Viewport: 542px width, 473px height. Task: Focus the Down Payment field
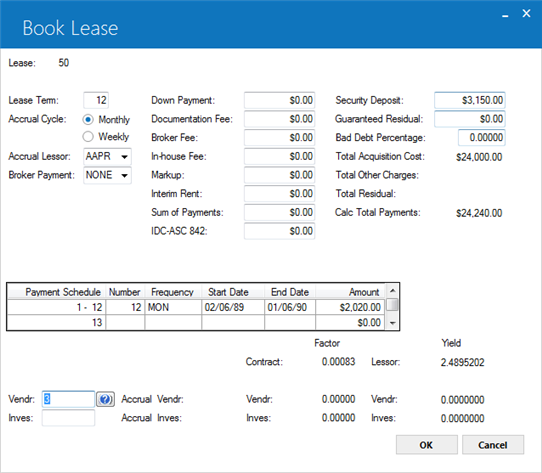point(279,100)
